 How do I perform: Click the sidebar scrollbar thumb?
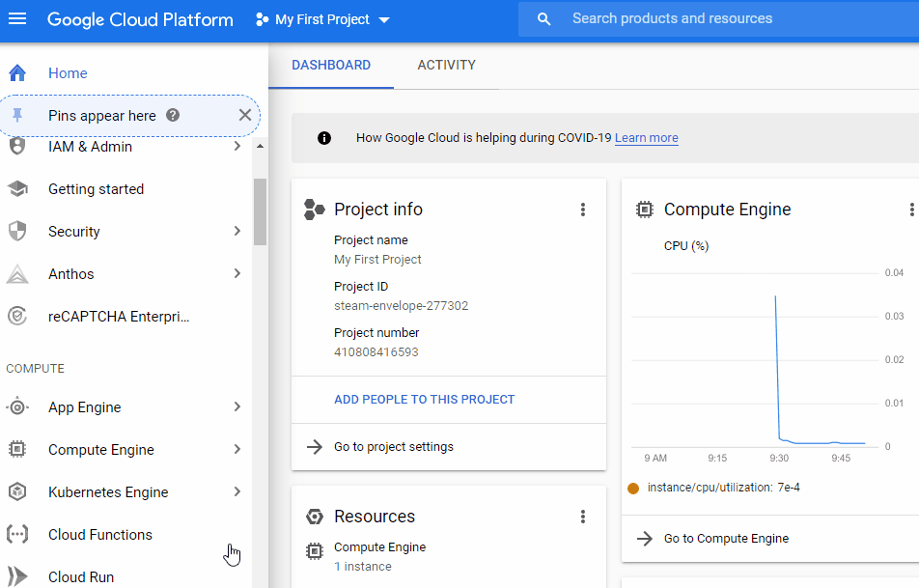(x=261, y=211)
